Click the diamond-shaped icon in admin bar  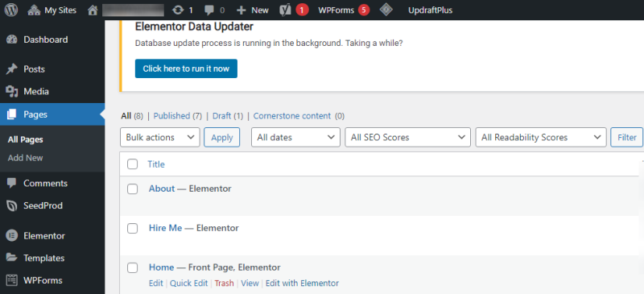pyautogui.click(x=386, y=10)
